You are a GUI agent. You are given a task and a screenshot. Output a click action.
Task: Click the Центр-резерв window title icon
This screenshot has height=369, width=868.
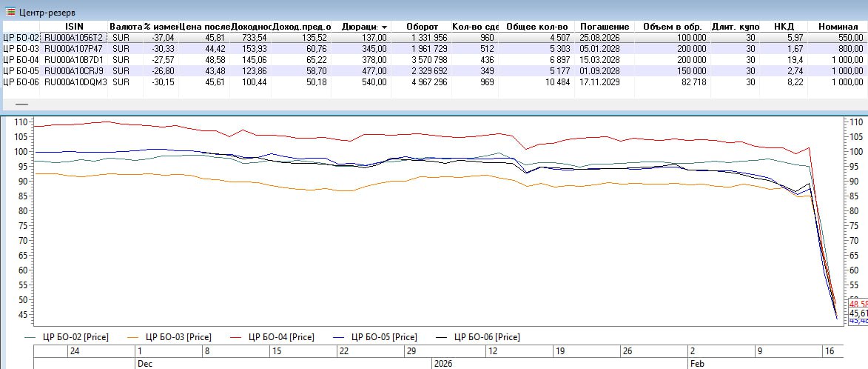[10, 12]
